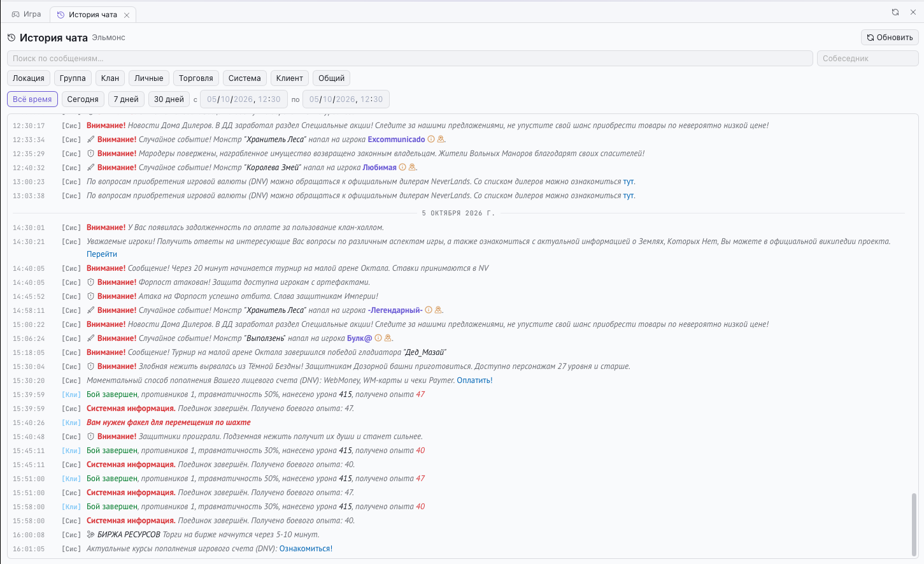Focus the Собеседник input field

tap(867, 59)
